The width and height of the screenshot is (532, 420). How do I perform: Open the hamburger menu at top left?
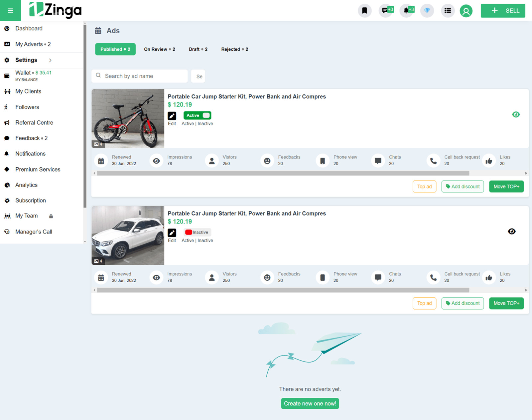10,10
